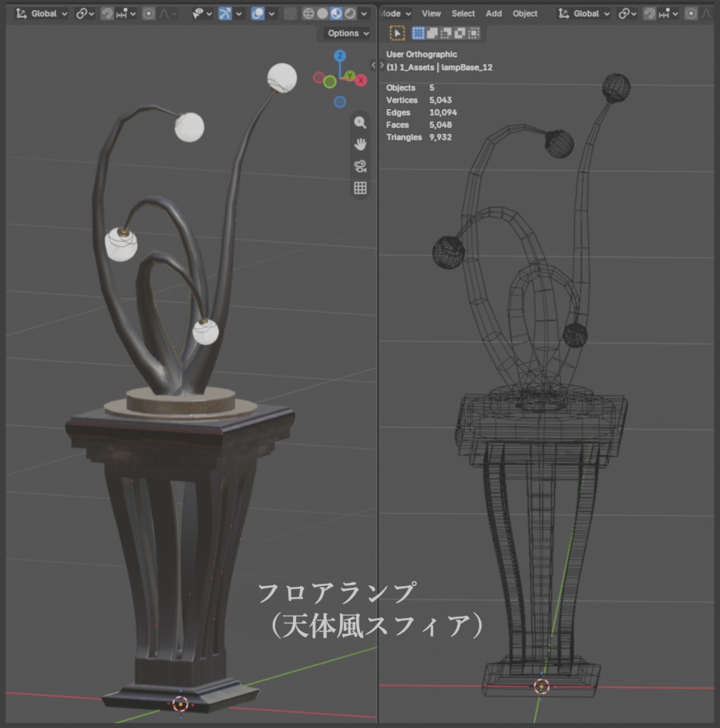Toggle proportional editing in right viewport header

[690, 13]
